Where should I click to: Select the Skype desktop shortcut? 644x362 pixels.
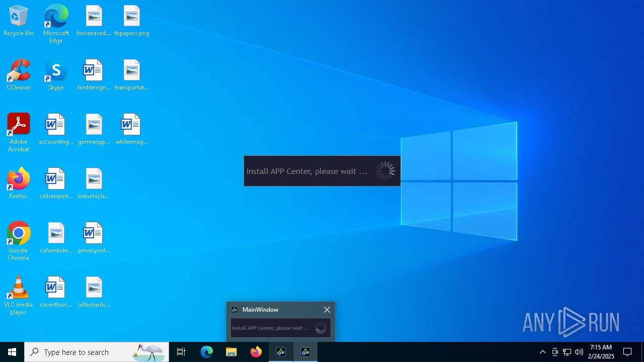coord(56,75)
